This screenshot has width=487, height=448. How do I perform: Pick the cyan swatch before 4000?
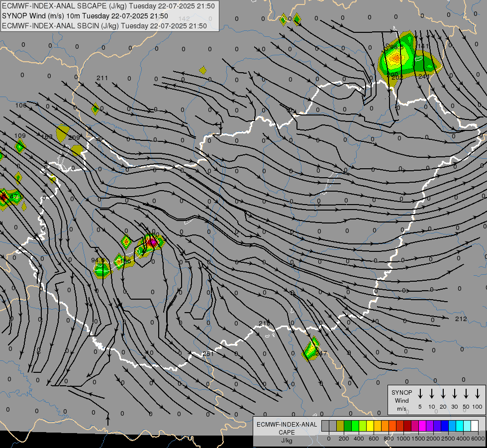[x=459, y=426]
